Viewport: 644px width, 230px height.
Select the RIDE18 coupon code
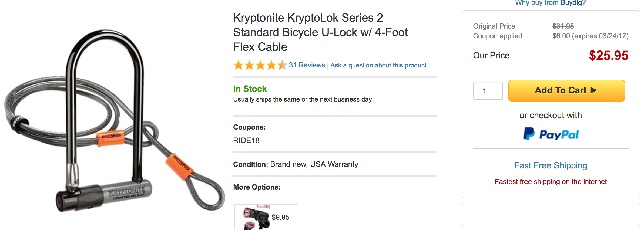point(246,140)
